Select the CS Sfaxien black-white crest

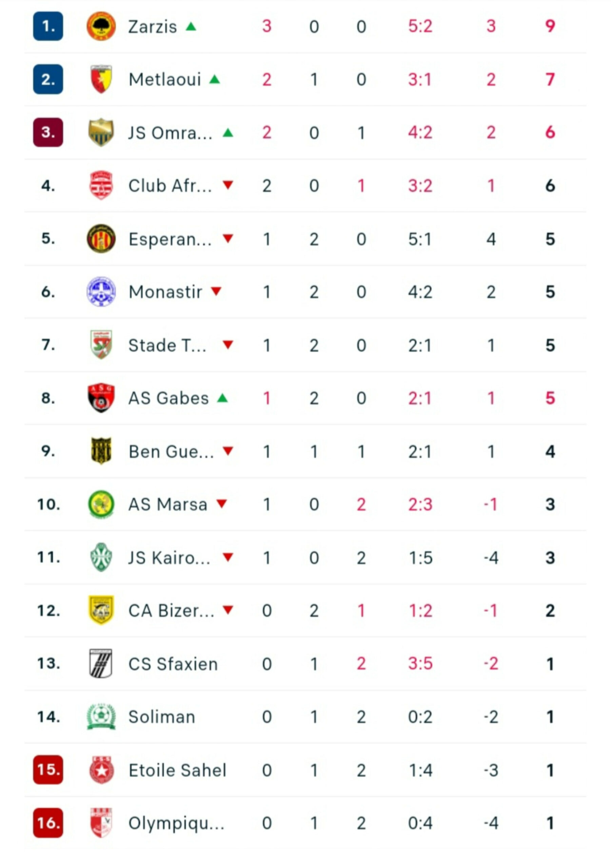[101, 664]
